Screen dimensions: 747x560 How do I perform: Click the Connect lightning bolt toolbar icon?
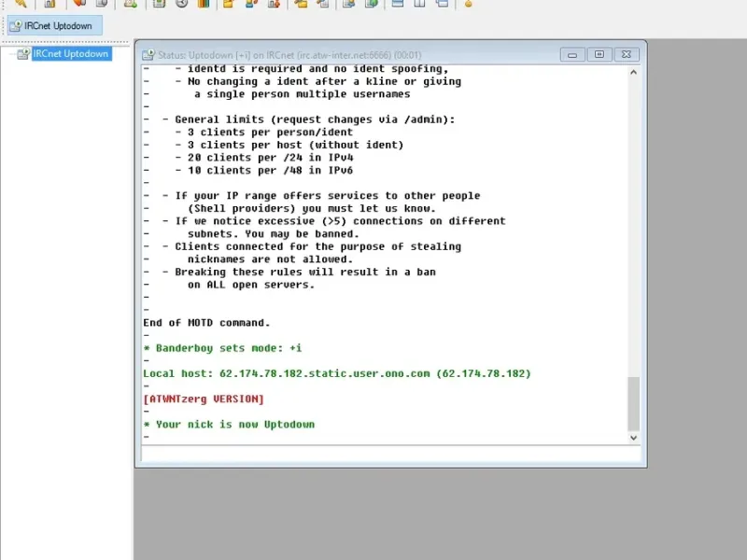(21, 4)
